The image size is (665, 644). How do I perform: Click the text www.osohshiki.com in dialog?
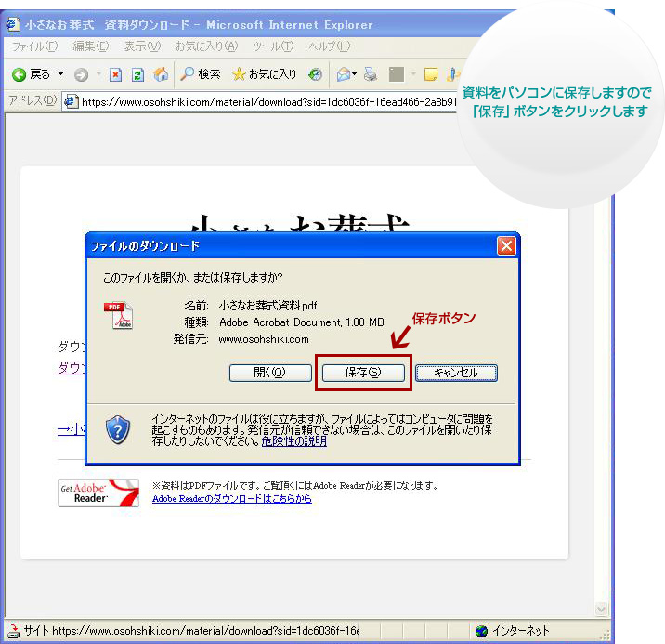264,339
